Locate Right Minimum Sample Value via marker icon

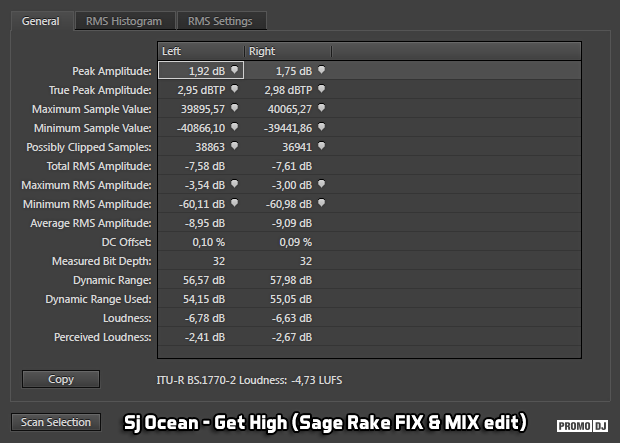[321, 127]
